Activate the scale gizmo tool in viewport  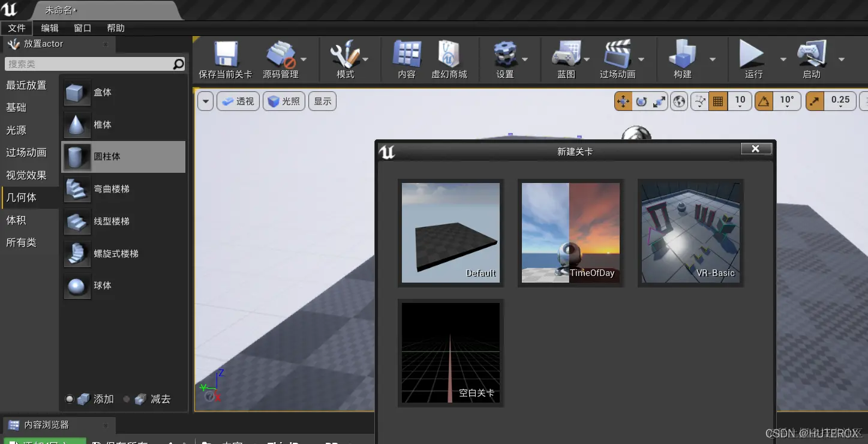click(x=659, y=101)
